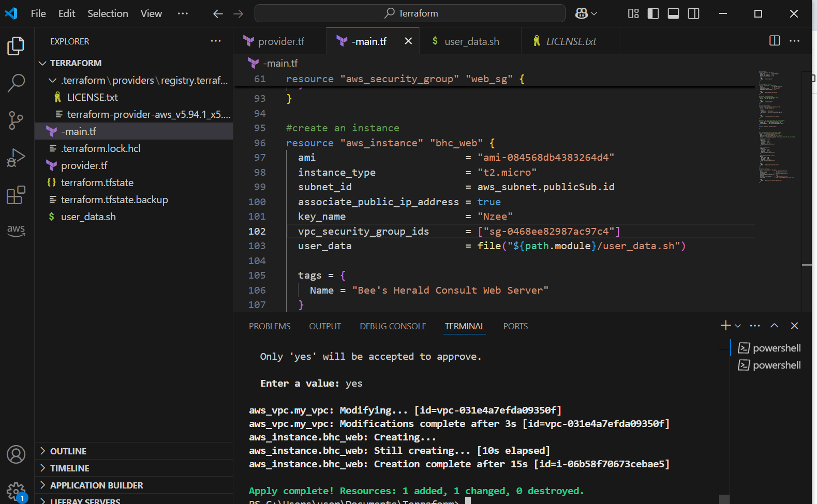Split the editor right
This screenshot has height=504, width=817.
(775, 41)
